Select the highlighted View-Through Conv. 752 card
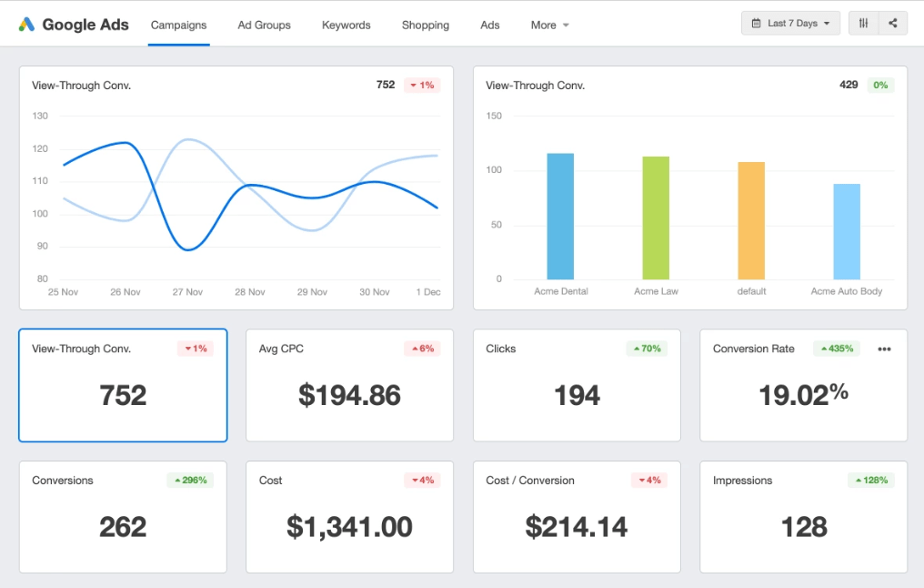The image size is (924, 588). tap(123, 385)
